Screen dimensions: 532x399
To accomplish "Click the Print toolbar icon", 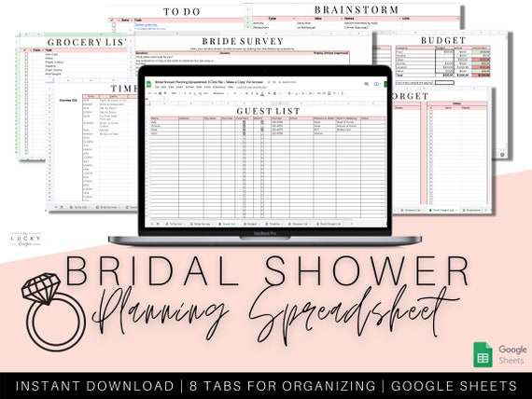I will (161, 93).
